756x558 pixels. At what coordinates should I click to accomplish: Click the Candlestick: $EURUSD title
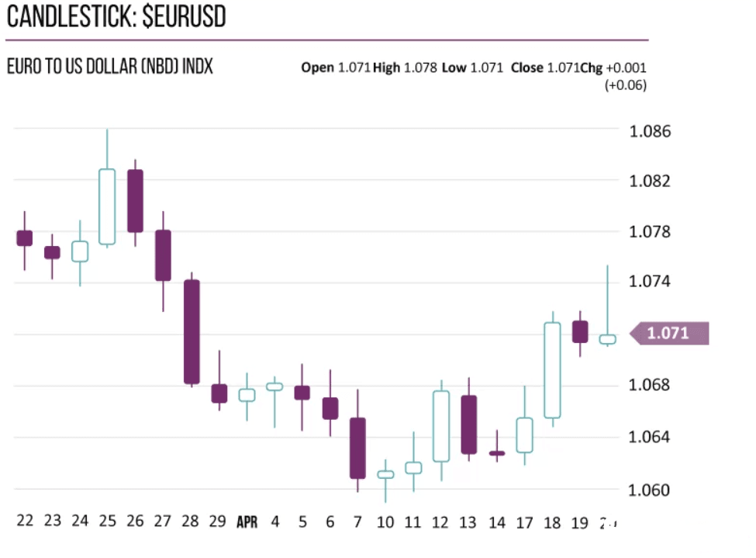pos(116,17)
